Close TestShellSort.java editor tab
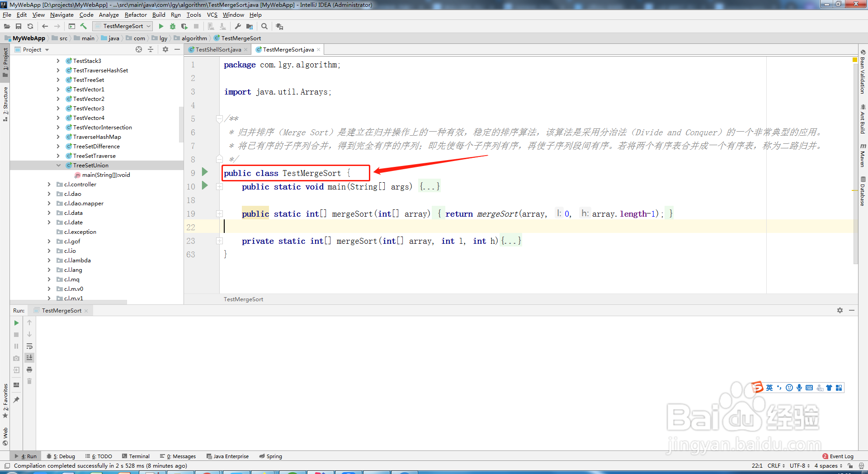Image resolution: width=868 pixels, height=474 pixels. [246, 50]
